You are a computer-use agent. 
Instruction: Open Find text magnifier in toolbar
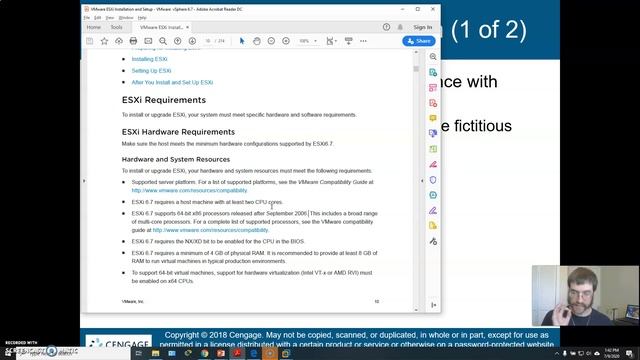(x=163, y=41)
